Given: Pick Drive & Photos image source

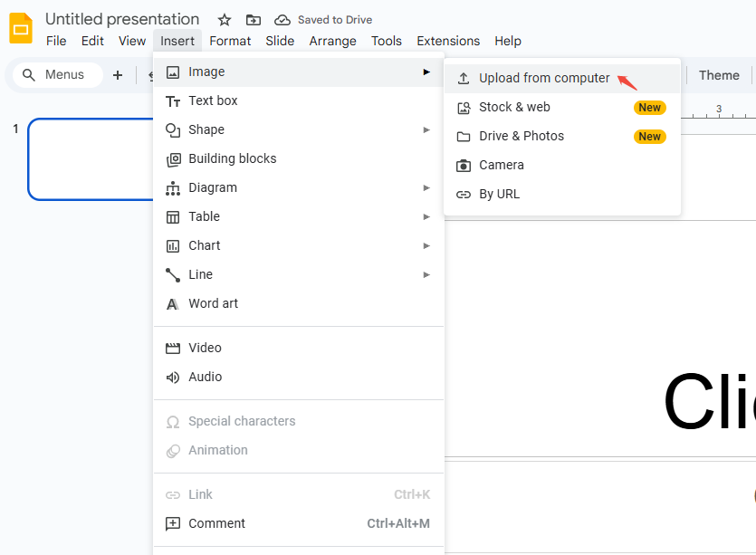Looking at the screenshot, I should click(521, 137).
